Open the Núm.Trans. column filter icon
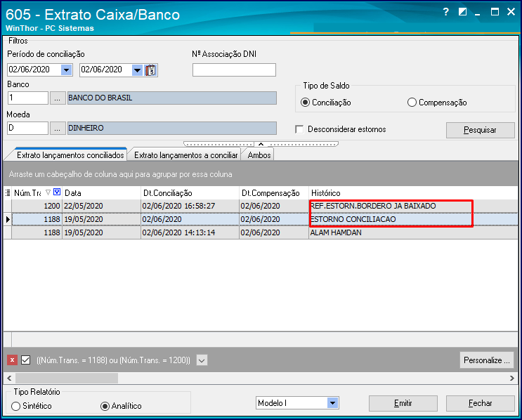This screenshot has width=522, height=420. (57, 192)
